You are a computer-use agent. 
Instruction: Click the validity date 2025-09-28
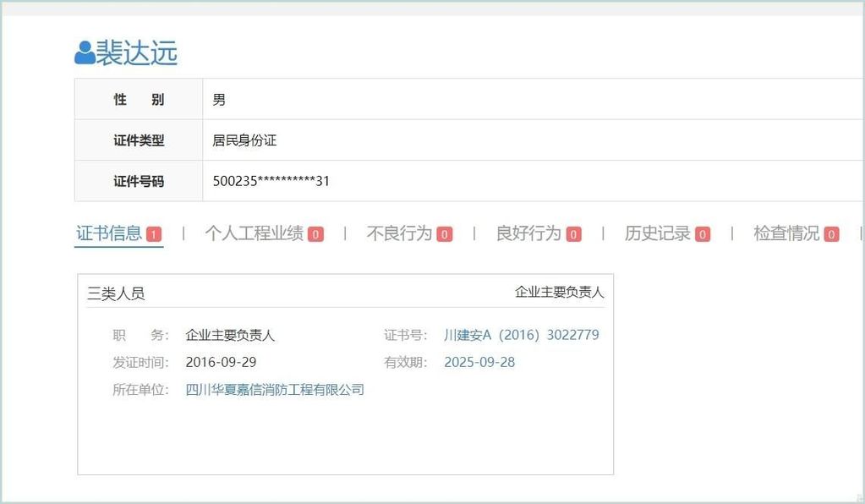(479, 362)
